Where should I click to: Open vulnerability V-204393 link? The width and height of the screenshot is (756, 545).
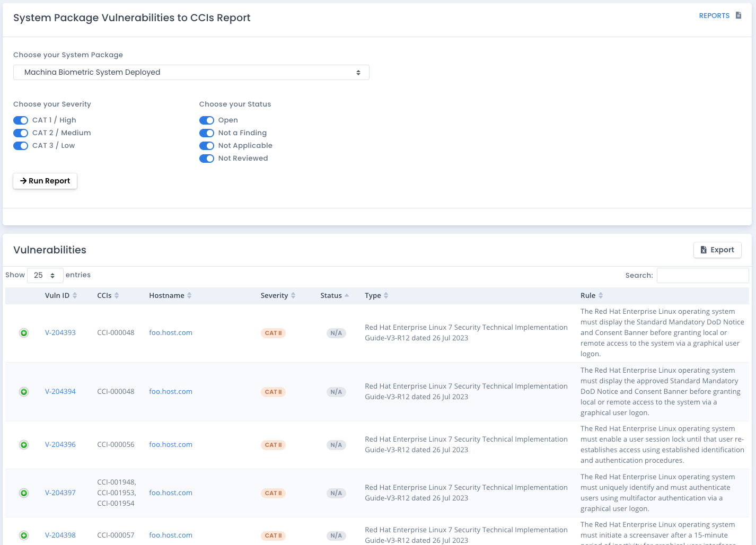60,333
